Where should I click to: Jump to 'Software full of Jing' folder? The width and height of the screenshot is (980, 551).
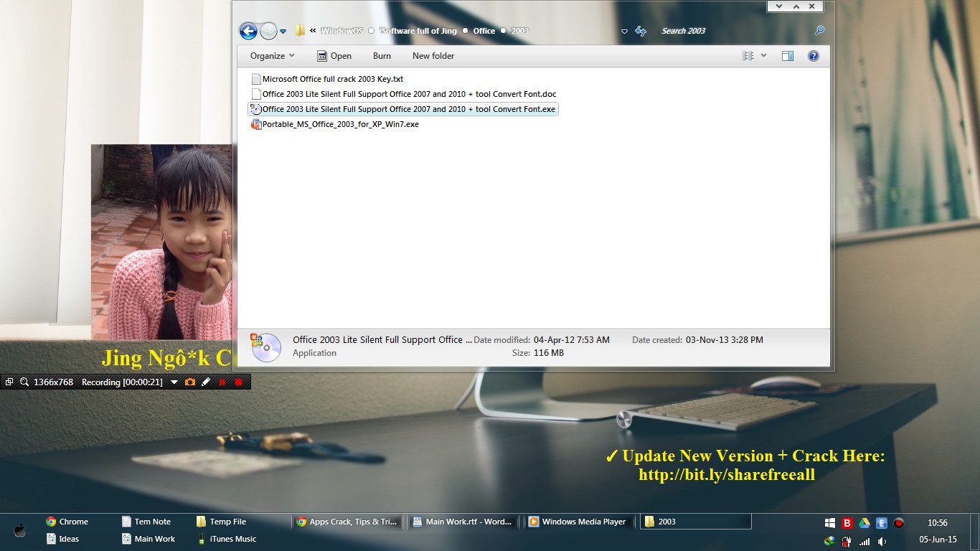click(418, 31)
